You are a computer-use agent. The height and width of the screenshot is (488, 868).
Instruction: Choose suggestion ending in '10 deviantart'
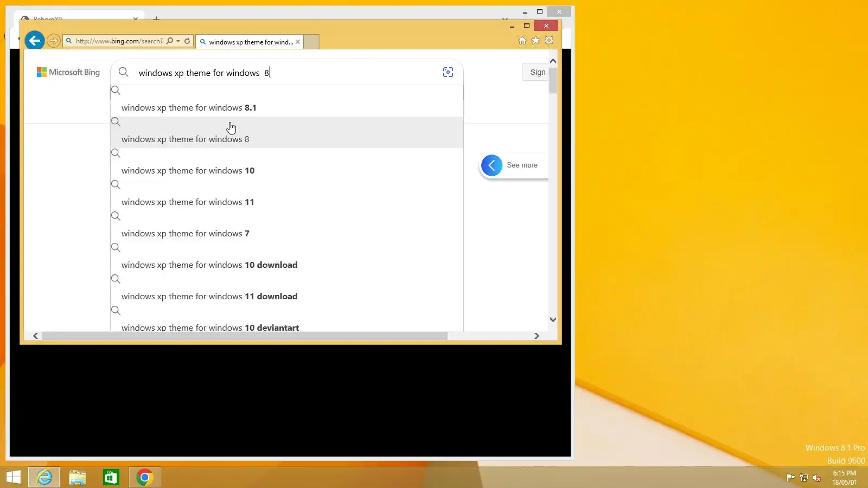287,319
